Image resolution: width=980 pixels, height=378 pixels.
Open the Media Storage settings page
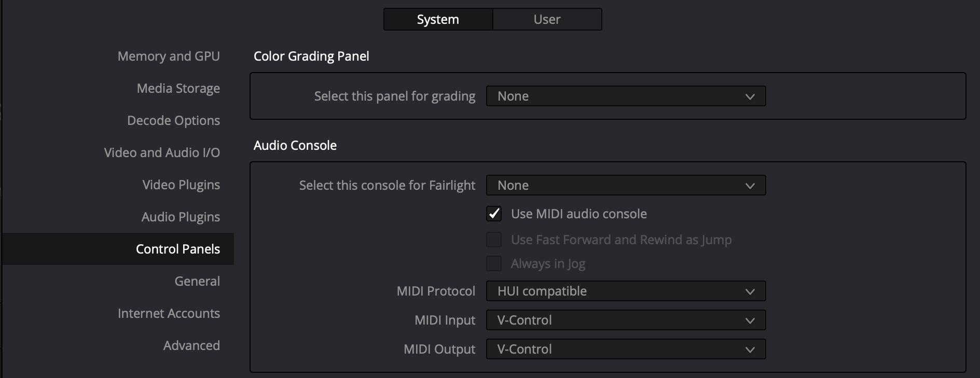pos(177,88)
